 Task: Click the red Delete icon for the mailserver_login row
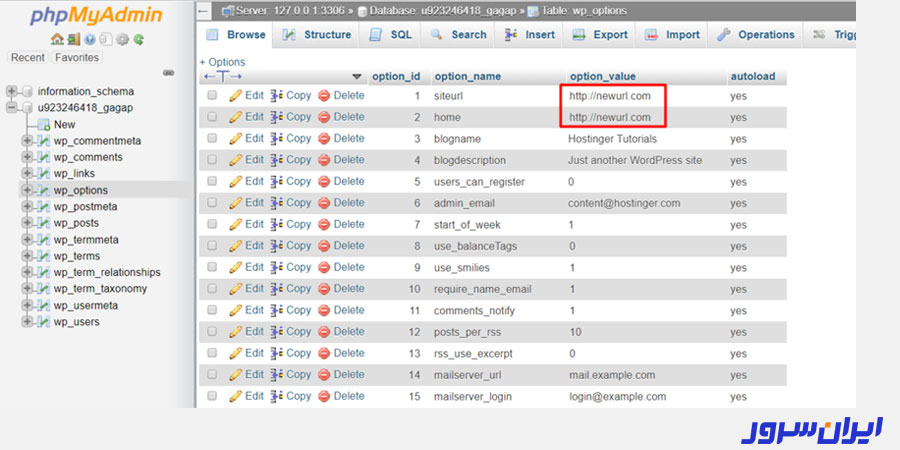324,396
